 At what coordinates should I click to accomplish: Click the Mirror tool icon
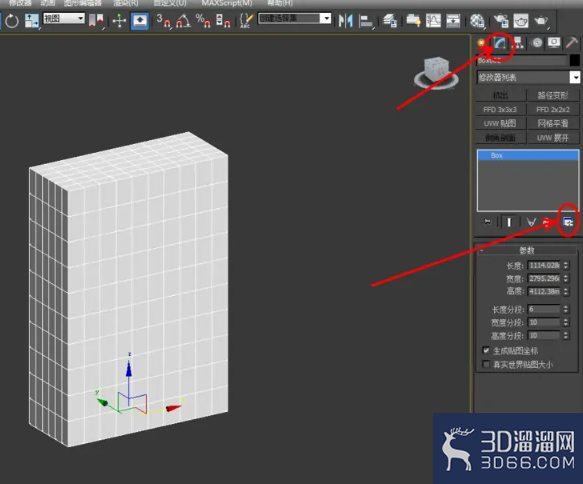click(345, 20)
